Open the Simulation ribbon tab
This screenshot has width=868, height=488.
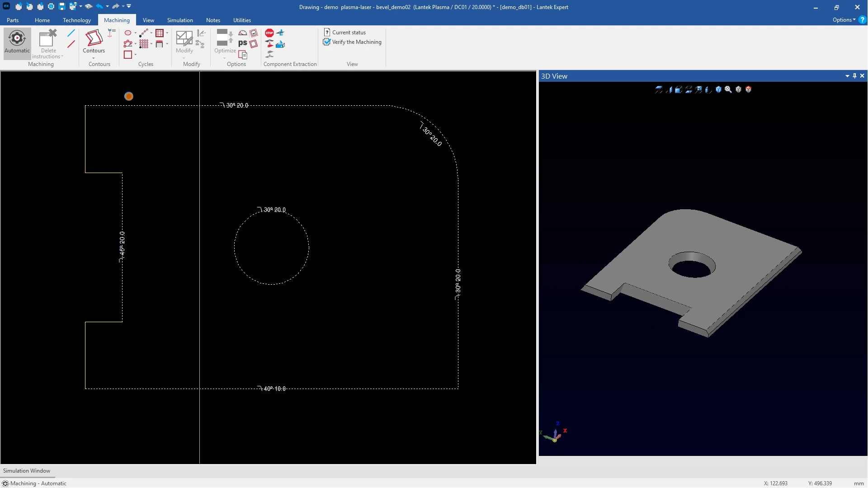click(180, 20)
